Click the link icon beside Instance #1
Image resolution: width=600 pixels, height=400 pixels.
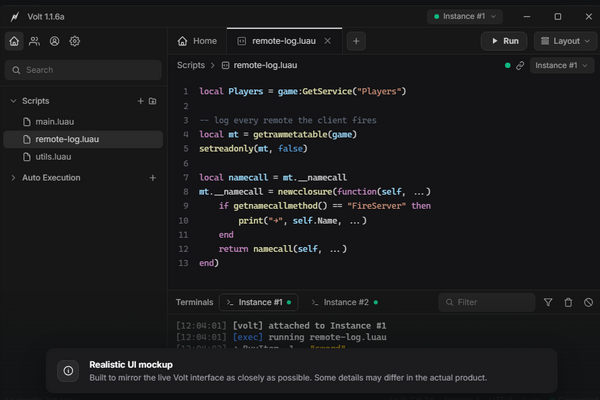coord(520,65)
